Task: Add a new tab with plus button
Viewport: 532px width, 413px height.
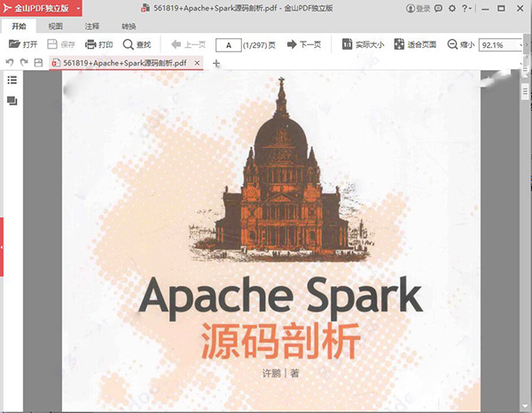Action: (216, 63)
